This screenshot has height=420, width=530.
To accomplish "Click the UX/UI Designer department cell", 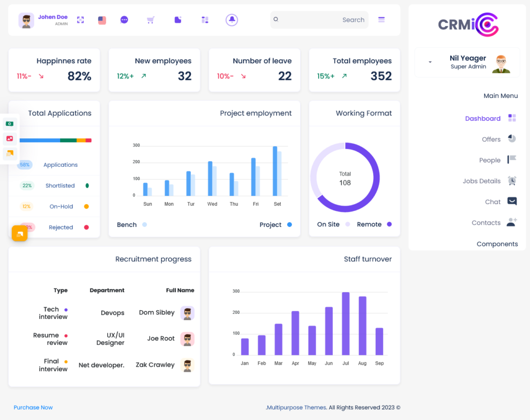I will click(x=111, y=339).
